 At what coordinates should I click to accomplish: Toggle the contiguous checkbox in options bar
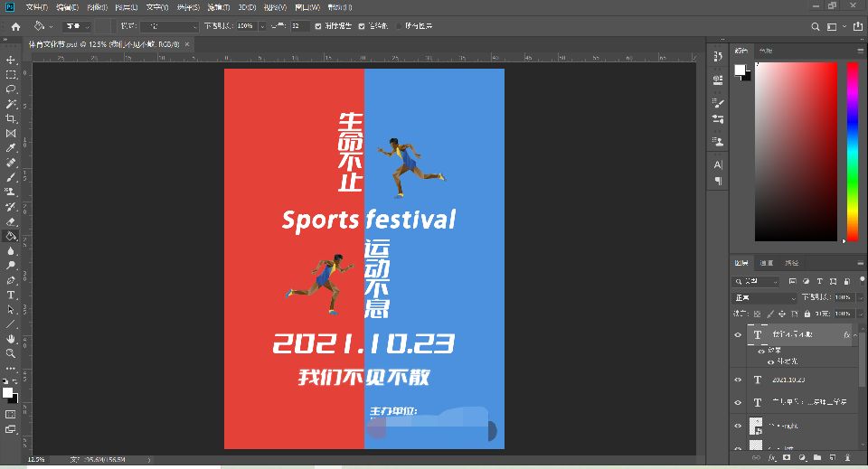click(x=362, y=26)
